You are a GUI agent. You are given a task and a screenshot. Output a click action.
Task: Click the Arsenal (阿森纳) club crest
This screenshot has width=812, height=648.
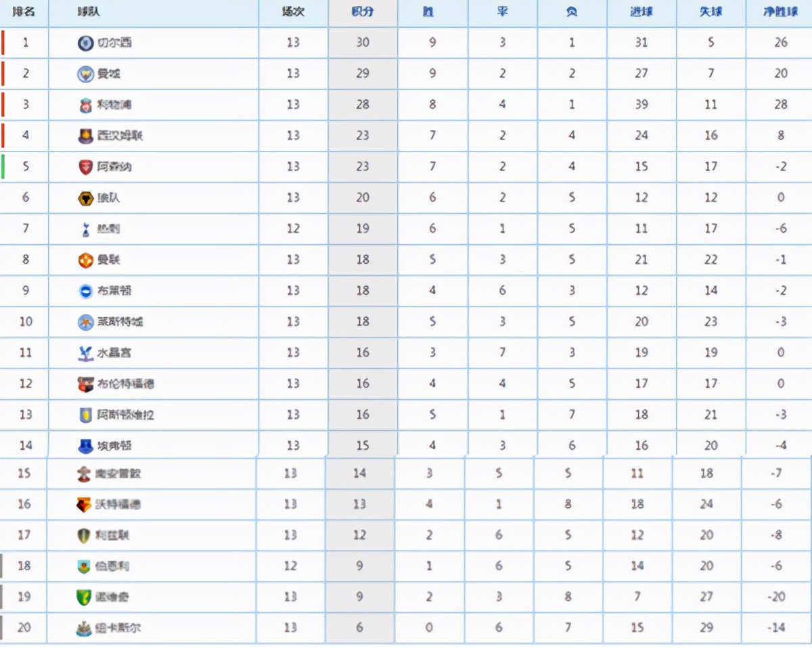pyautogui.click(x=85, y=167)
